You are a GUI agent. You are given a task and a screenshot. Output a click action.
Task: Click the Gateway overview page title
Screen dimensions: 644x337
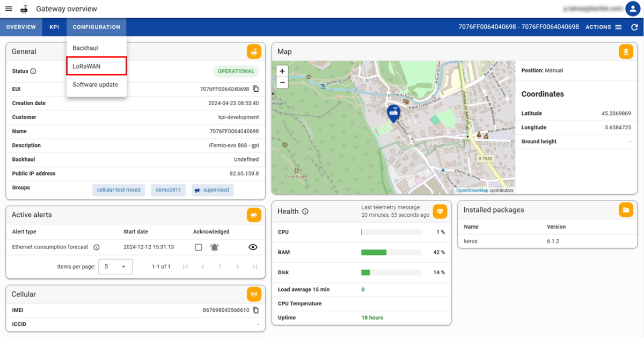click(x=67, y=9)
